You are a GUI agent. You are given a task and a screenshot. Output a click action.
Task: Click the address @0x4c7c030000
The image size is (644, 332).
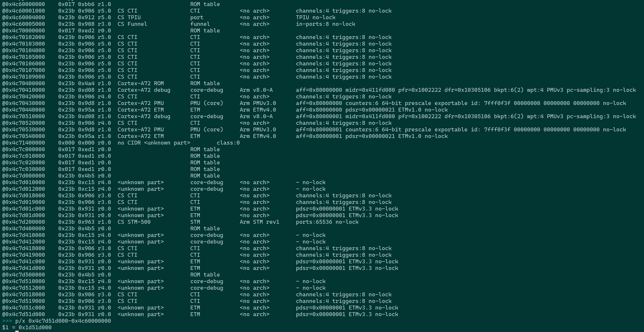(23, 169)
